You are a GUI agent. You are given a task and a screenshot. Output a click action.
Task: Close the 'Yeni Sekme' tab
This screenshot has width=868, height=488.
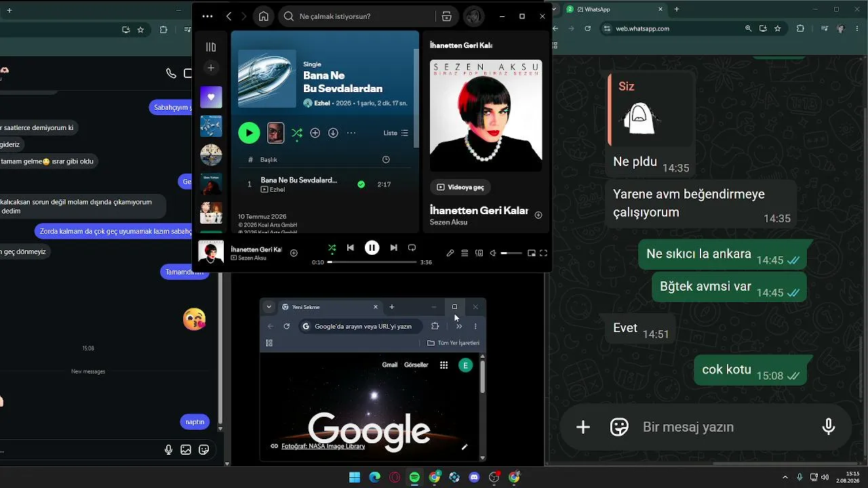coord(376,307)
